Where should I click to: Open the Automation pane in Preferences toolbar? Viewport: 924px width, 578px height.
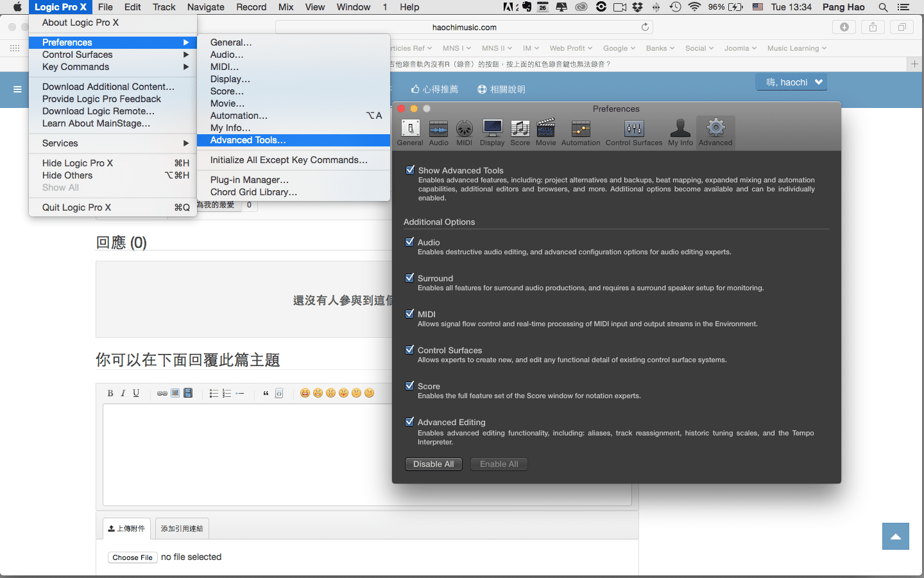[581, 133]
